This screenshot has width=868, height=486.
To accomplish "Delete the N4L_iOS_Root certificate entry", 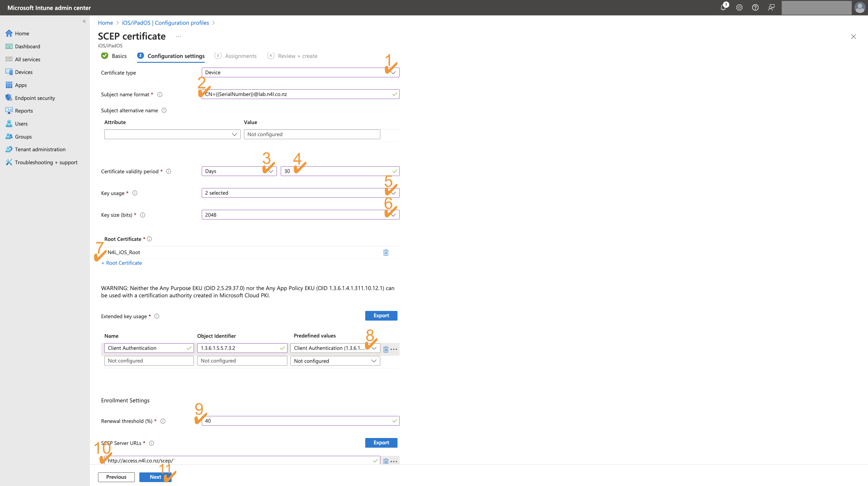I will click(x=386, y=252).
